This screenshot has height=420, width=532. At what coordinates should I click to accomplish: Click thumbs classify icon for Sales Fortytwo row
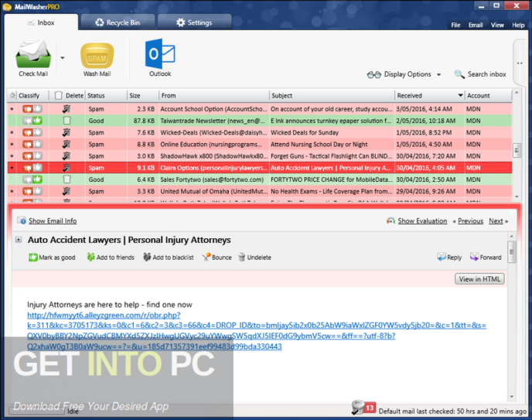(32, 179)
